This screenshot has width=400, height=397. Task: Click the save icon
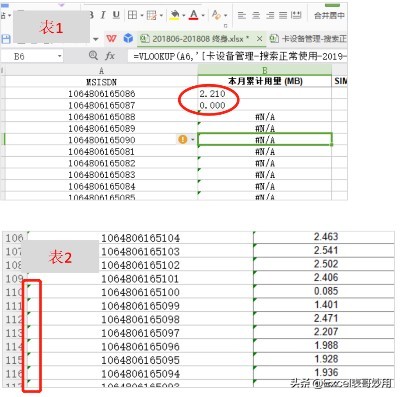coord(6,39)
